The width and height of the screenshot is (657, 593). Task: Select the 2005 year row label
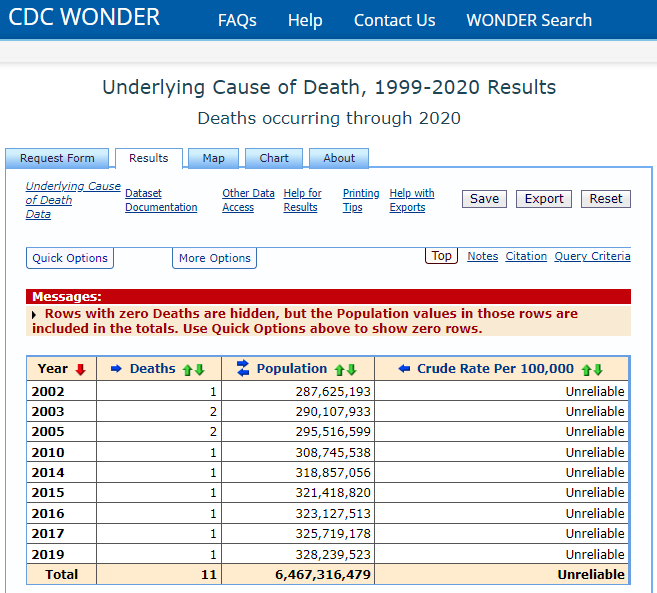click(48, 432)
